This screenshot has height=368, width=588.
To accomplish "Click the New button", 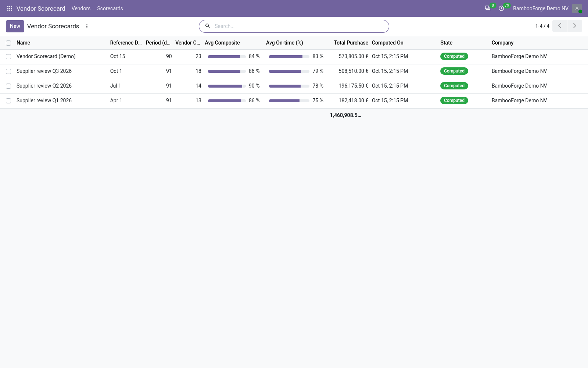I will click(15, 26).
